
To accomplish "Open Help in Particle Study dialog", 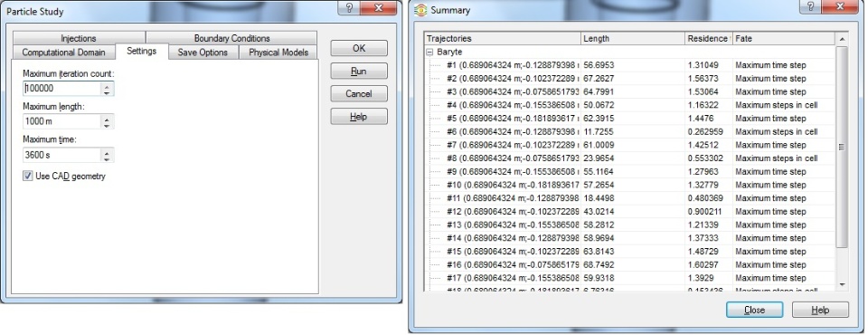I will click(359, 117).
